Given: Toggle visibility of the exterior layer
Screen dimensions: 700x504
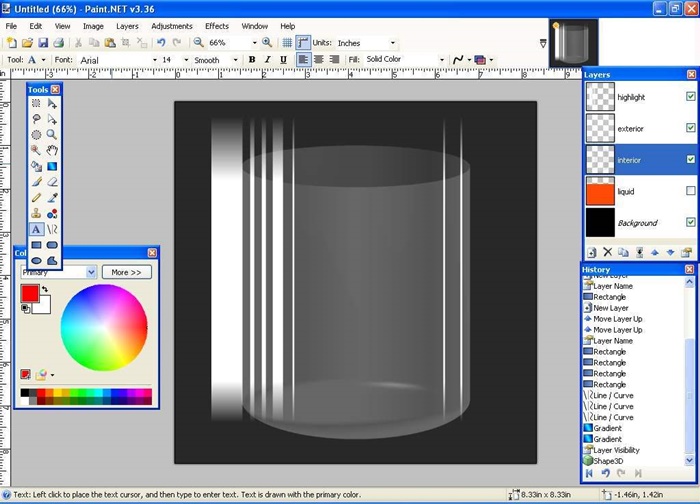Looking at the screenshot, I should (x=691, y=128).
